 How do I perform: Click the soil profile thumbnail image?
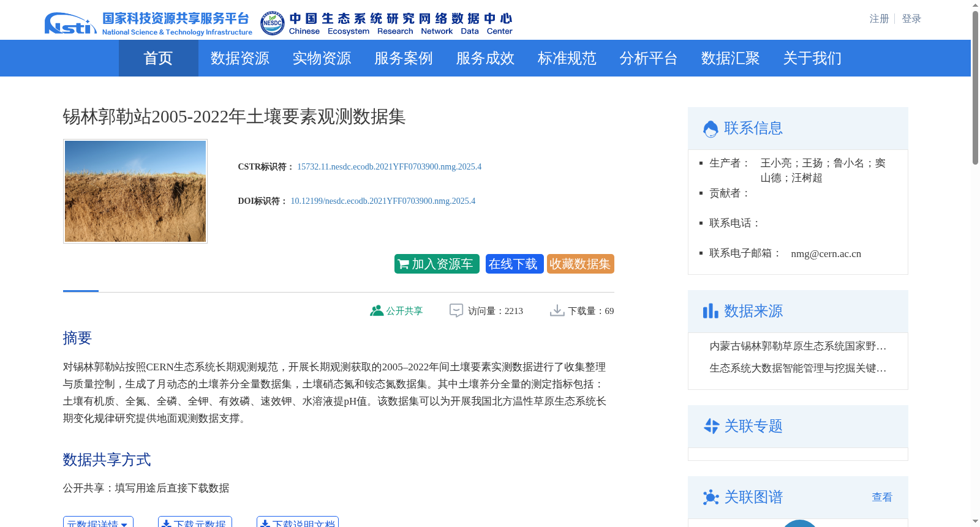135,191
